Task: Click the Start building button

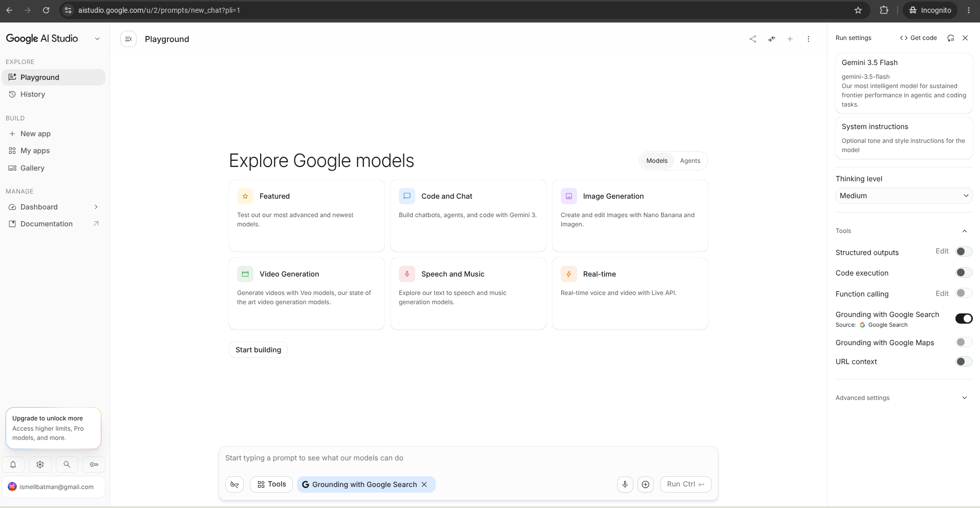Action: (258, 350)
